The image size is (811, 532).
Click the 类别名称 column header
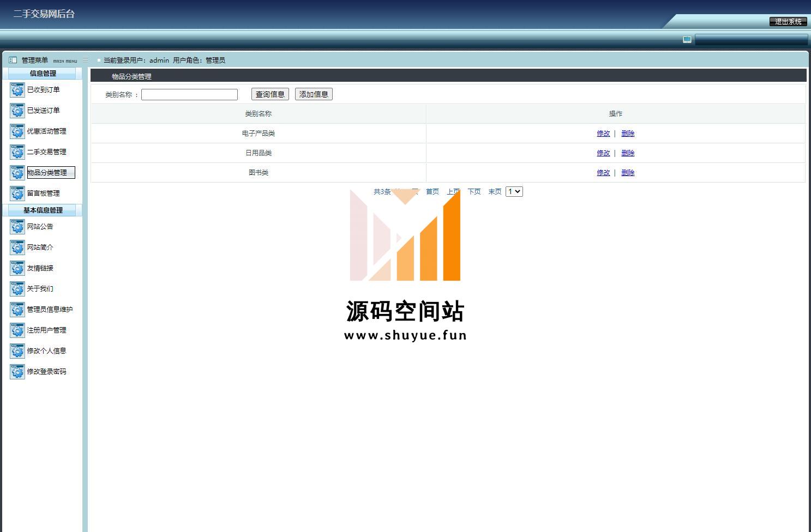click(x=259, y=113)
